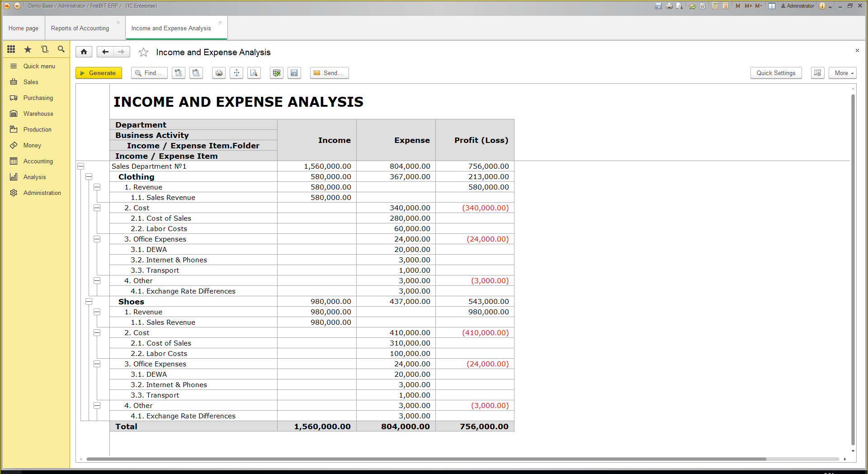Open report settings icon beside Quick Settings

point(818,73)
